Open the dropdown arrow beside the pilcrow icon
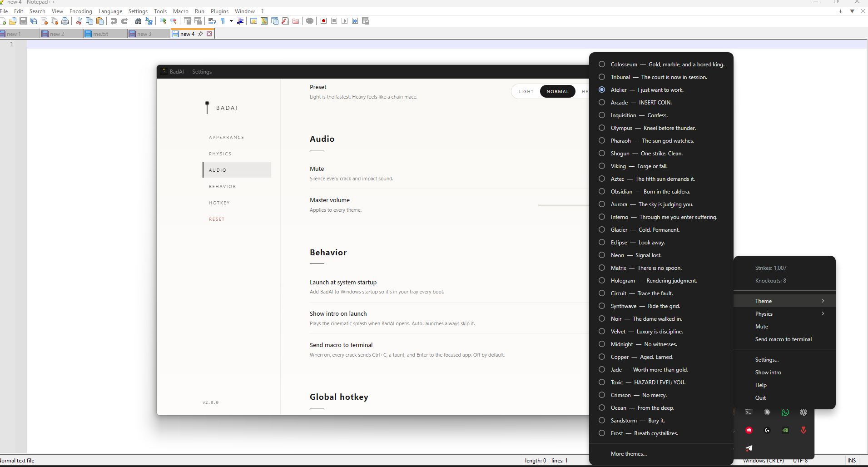Screen dimensions: 868x467 231,21
